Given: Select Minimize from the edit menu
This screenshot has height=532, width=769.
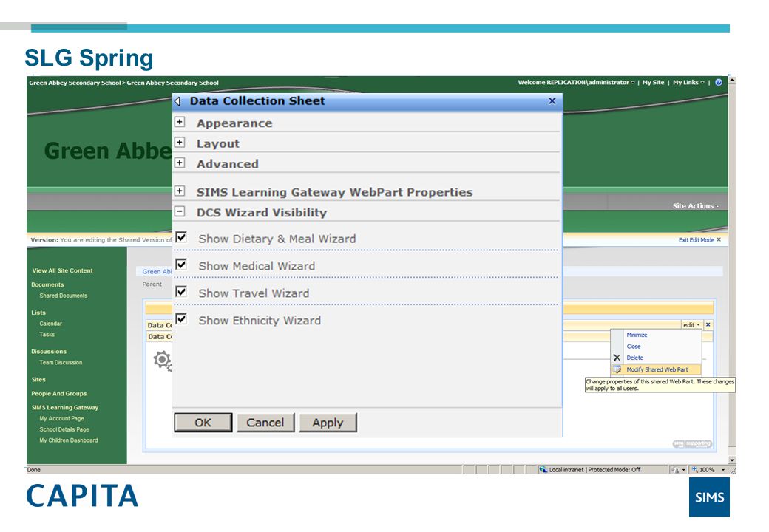Looking at the screenshot, I should pyautogui.click(x=637, y=335).
